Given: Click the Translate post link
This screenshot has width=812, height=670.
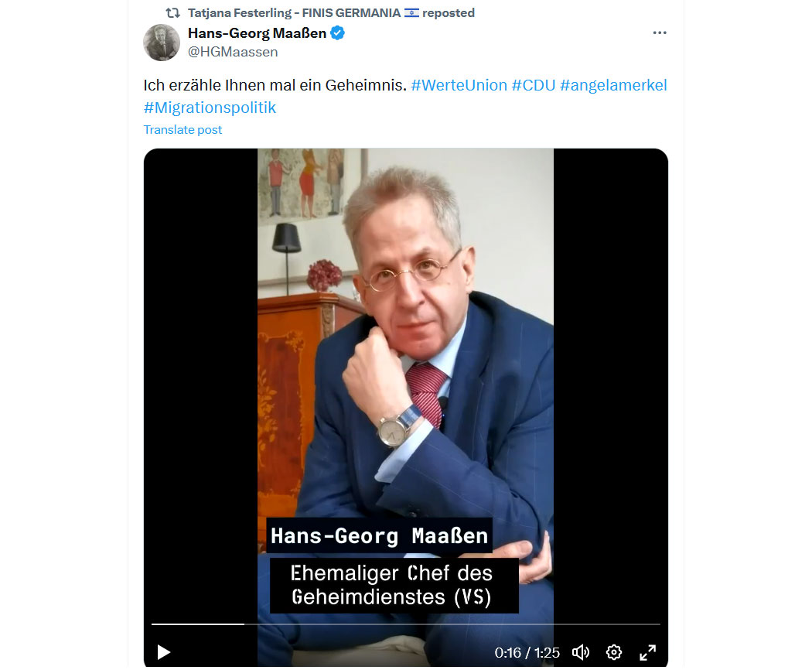Looking at the screenshot, I should pyautogui.click(x=183, y=129).
